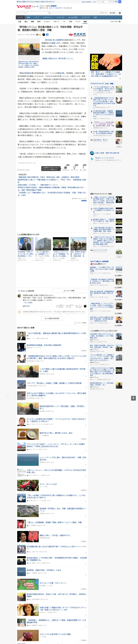The width and height of the screenshot is (138, 644).
Task: Select the 地域 category tab
Action: 85,22
